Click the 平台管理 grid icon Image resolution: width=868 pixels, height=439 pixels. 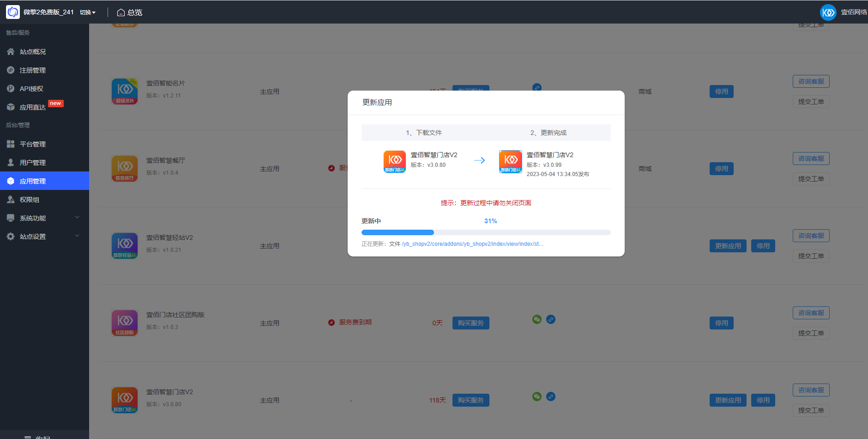11,144
